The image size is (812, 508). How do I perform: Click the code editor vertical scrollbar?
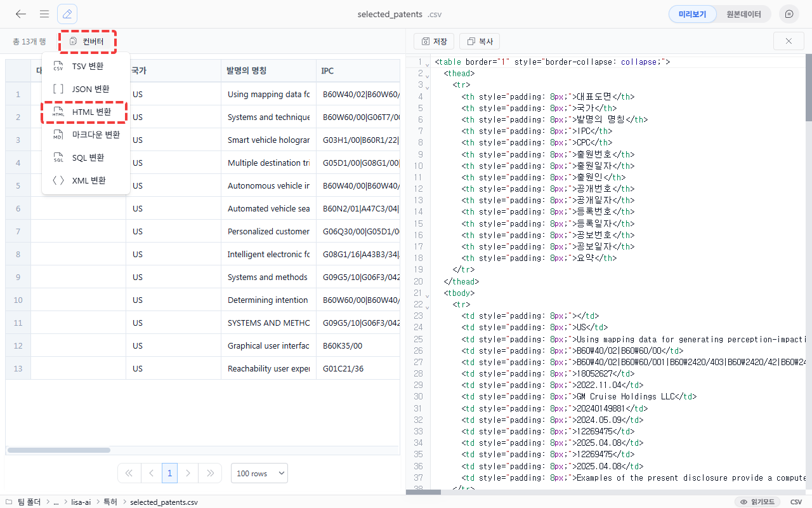(808, 88)
